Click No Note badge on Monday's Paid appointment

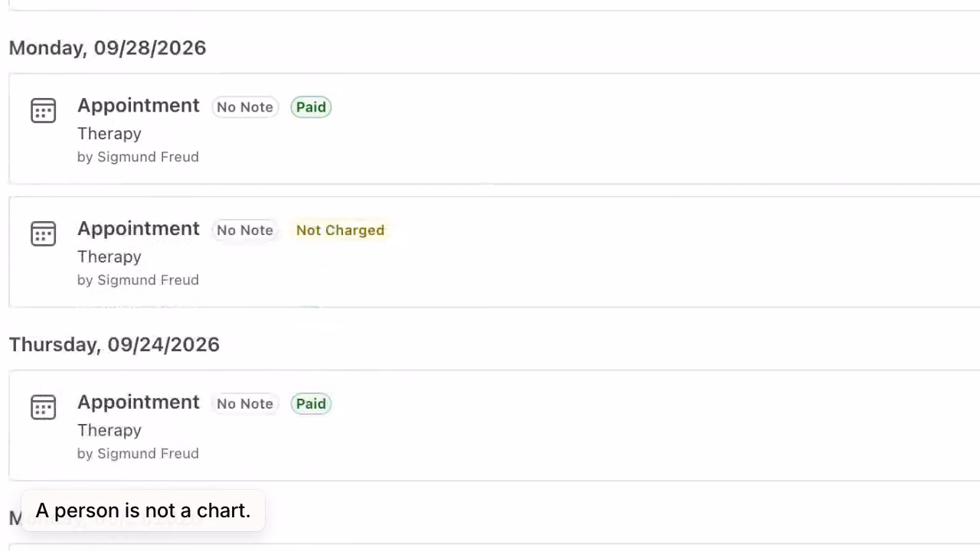pos(245,107)
